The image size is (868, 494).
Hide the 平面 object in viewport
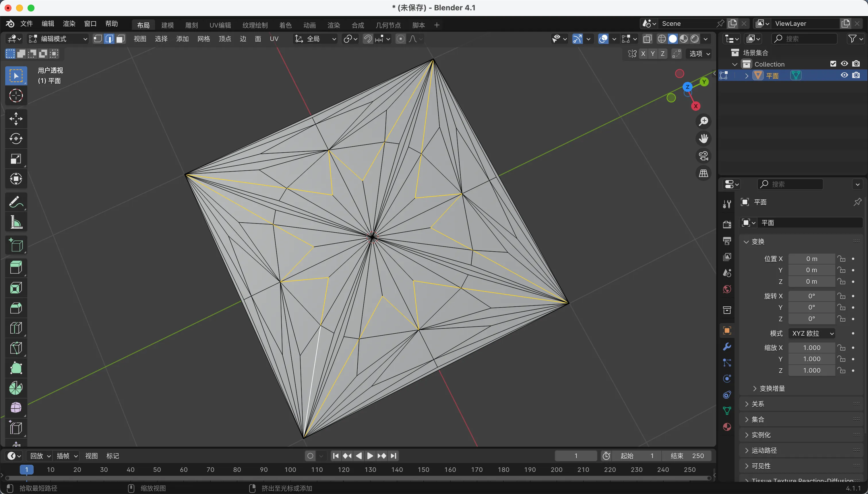(844, 75)
